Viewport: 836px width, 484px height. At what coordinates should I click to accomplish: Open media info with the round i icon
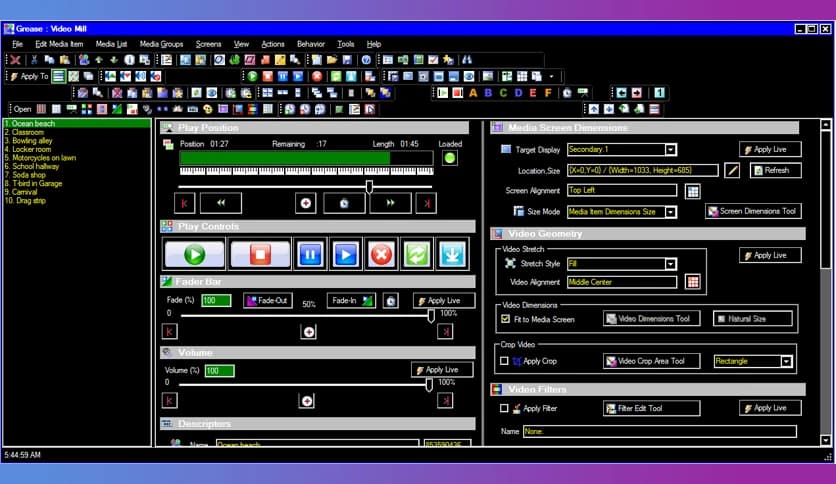[x=129, y=60]
